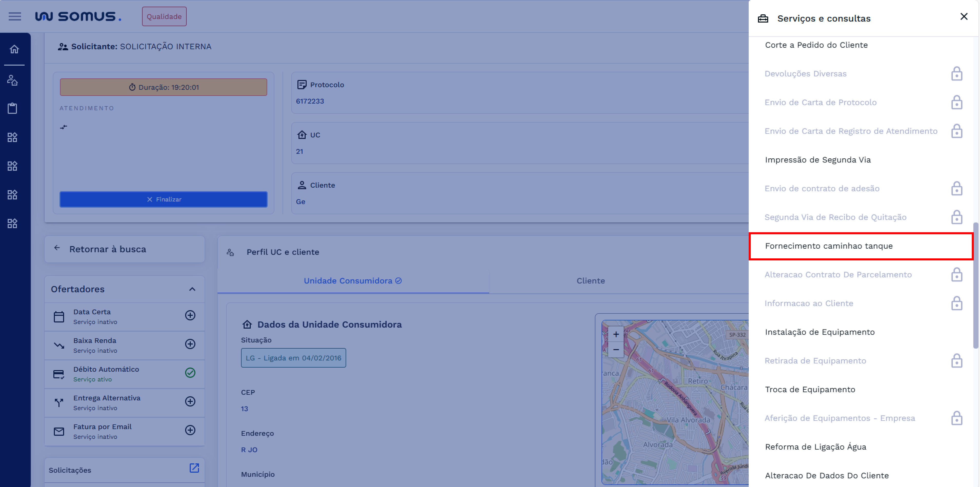This screenshot has height=487, width=980.
Task: Click the home icon in left sidebar
Action: [14, 49]
